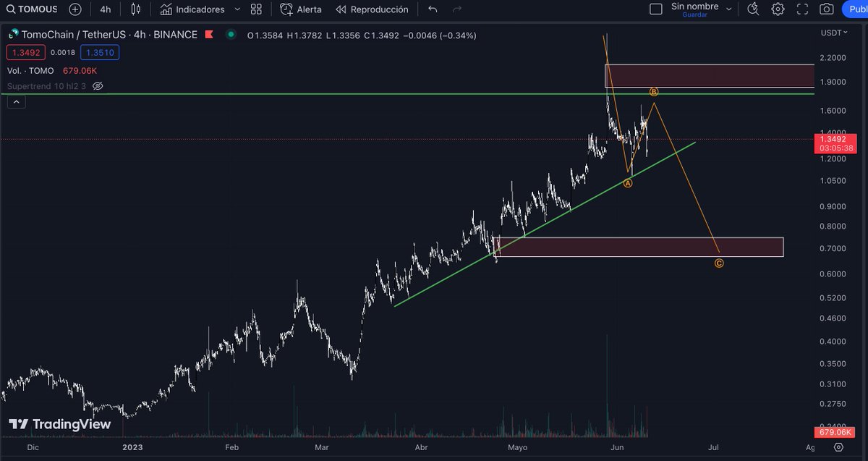Click the 2.2000 price scale label
Screen dimensions: 868x461
click(833, 58)
